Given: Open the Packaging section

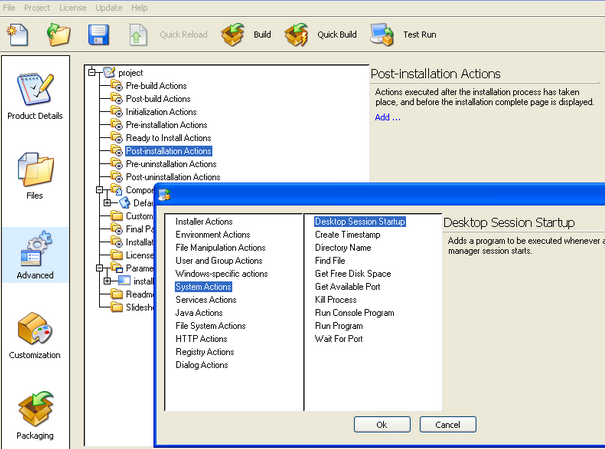Looking at the screenshot, I should click(35, 415).
